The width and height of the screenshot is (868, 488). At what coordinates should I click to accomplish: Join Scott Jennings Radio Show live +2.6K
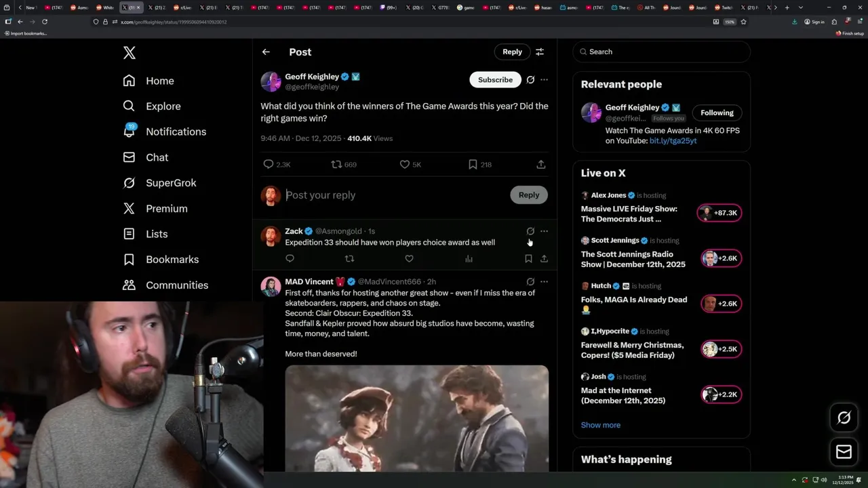pyautogui.click(x=721, y=258)
